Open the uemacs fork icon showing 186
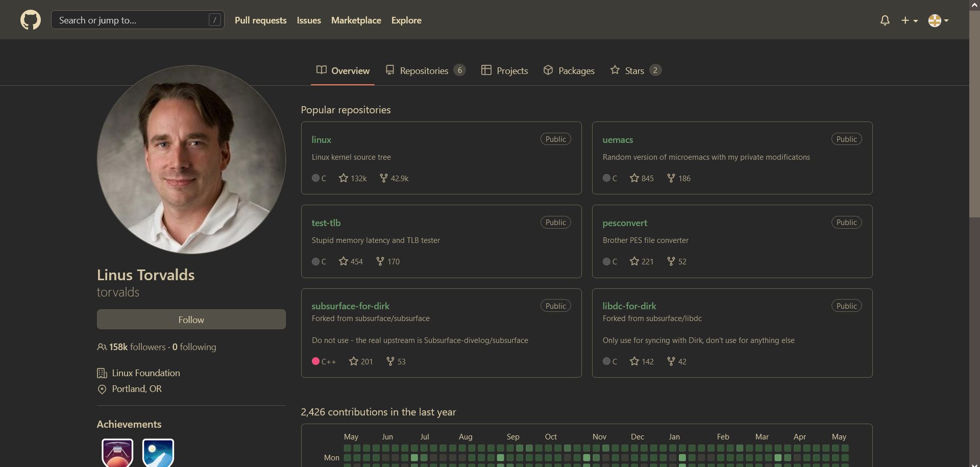Viewport: 980px width, 467px height. (x=671, y=178)
